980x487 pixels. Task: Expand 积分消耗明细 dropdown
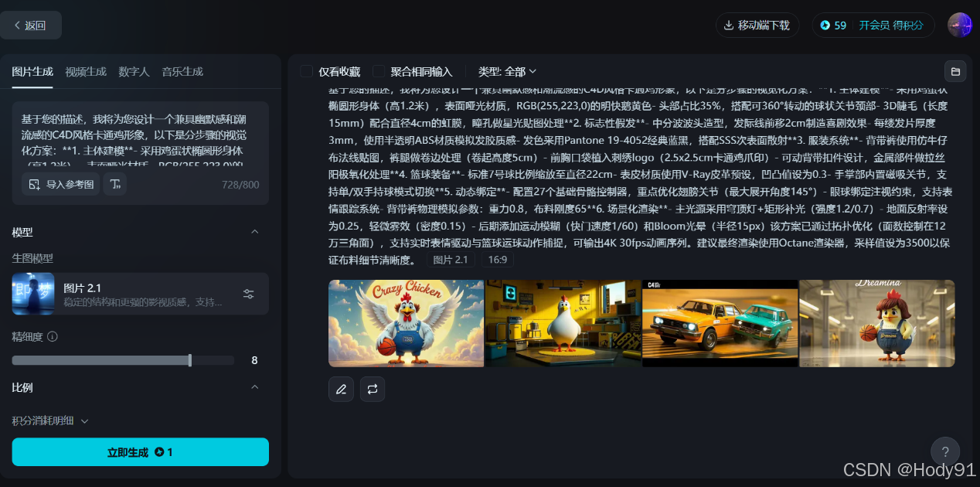50,421
